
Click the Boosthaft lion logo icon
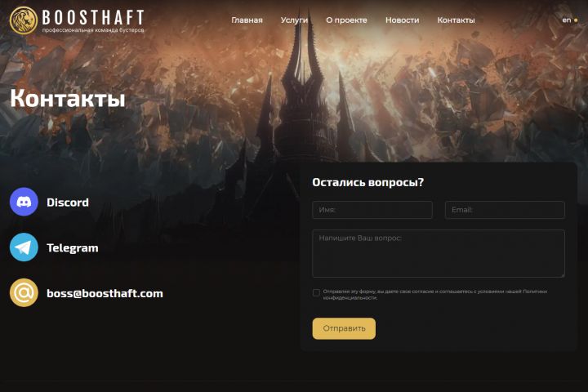point(23,20)
